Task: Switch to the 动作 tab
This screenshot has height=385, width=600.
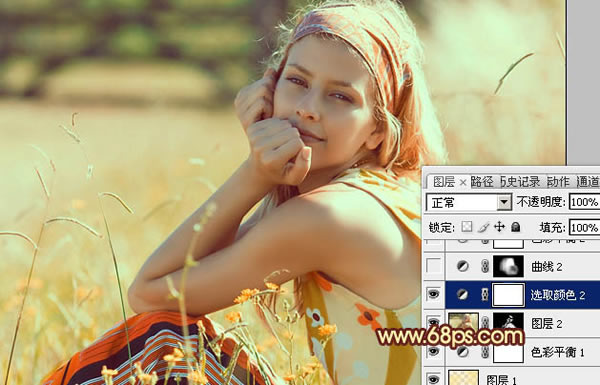Action: click(x=558, y=182)
